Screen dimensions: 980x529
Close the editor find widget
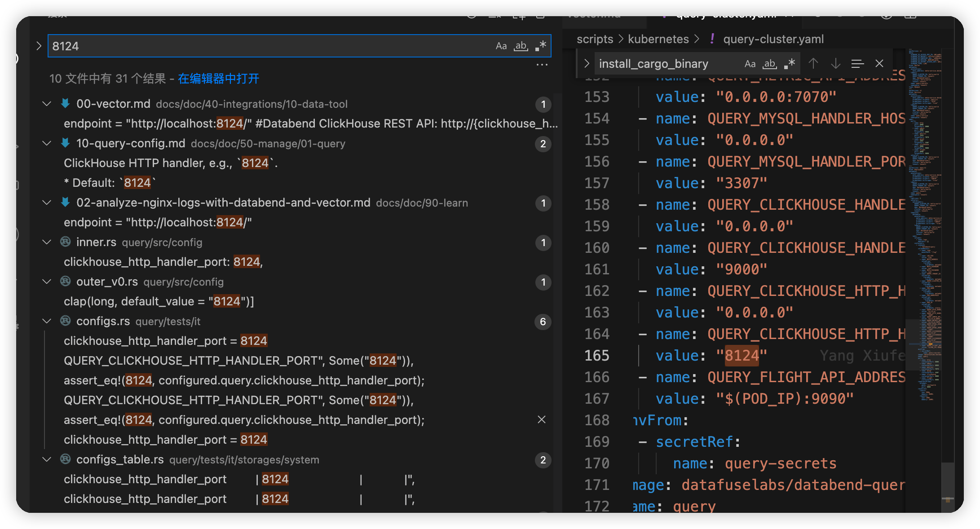pyautogui.click(x=879, y=64)
